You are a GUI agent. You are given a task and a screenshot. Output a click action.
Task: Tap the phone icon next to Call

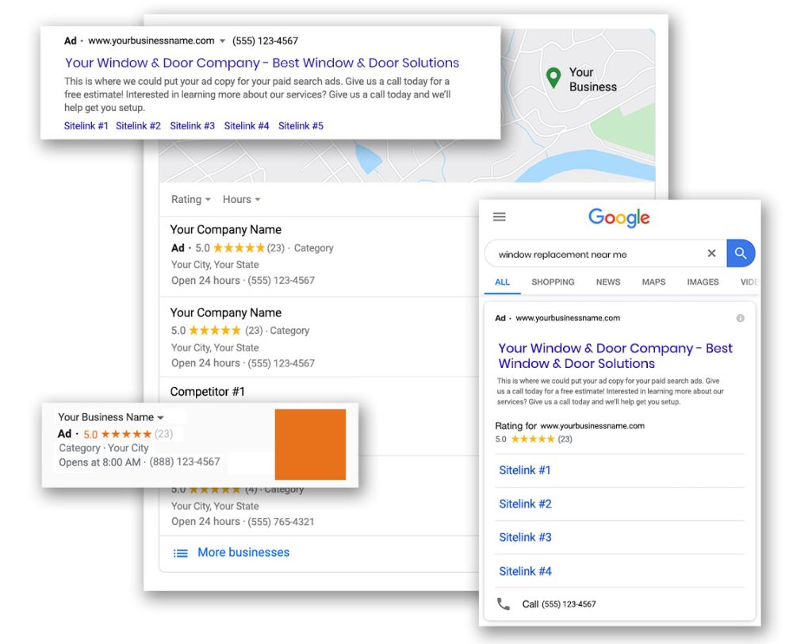[504, 604]
